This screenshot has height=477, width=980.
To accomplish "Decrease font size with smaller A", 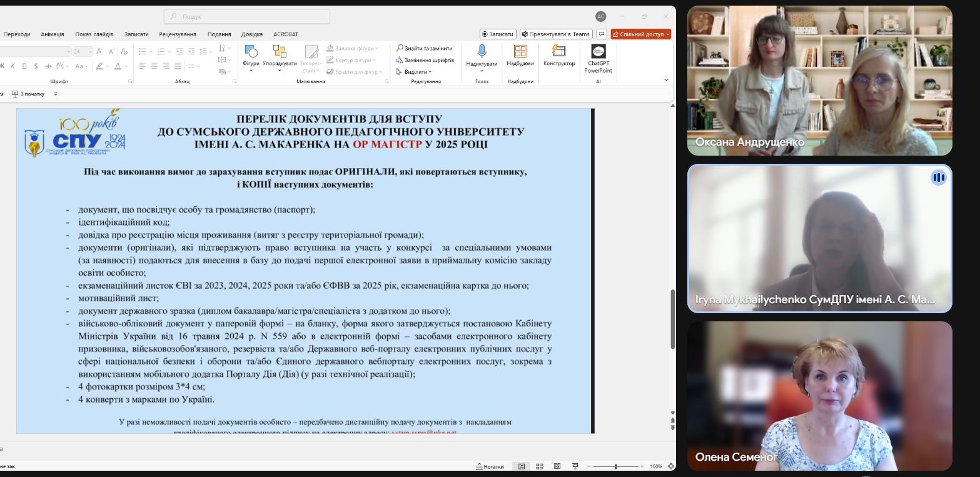I will 112,51.
